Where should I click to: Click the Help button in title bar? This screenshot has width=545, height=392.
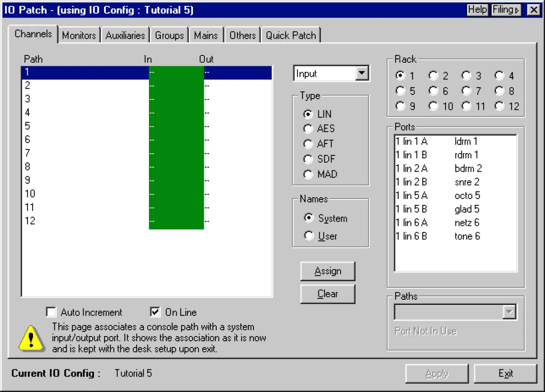tap(478, 10)
